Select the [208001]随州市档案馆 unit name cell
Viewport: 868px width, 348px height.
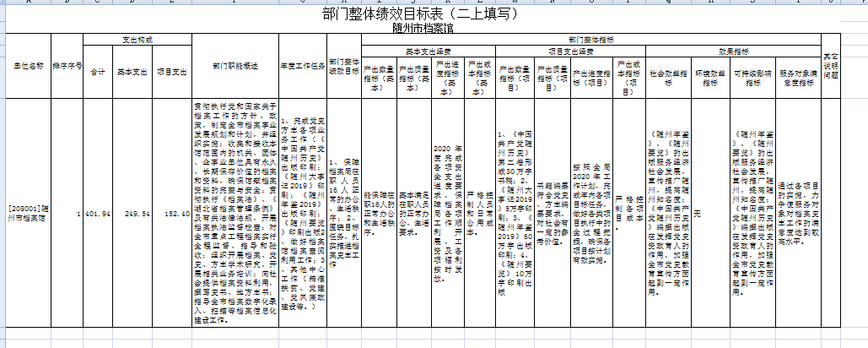tap(27, 214)
